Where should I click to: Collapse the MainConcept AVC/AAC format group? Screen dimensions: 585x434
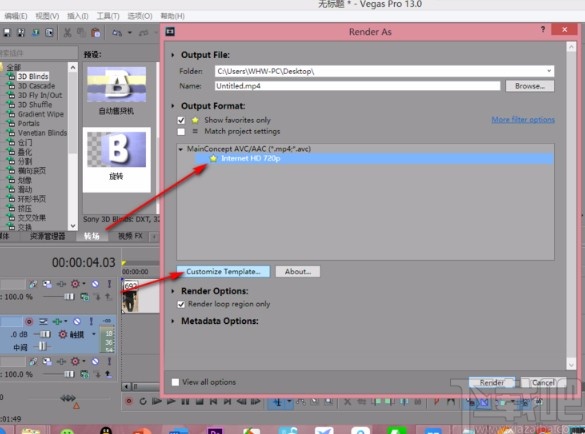point(181,149)
